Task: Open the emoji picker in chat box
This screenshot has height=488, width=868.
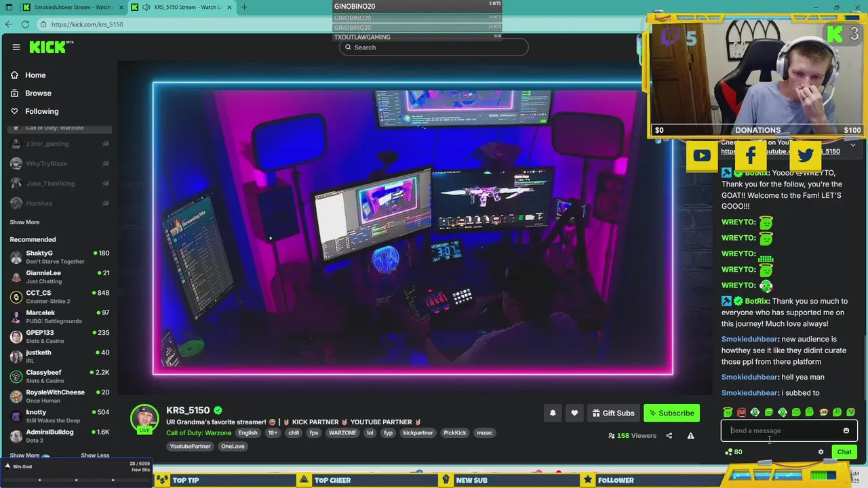Action: [846, 430]
